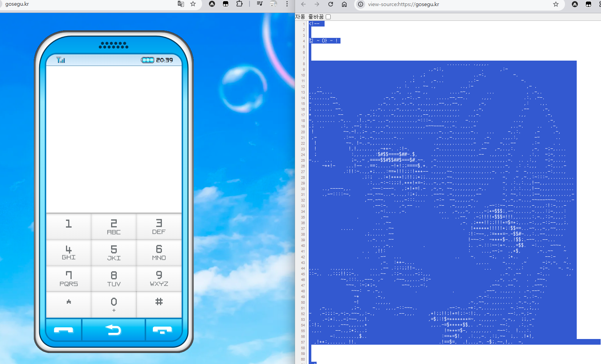Click the phone back arrow button
The width and height of the screenshot is (601, 364).
114,330
